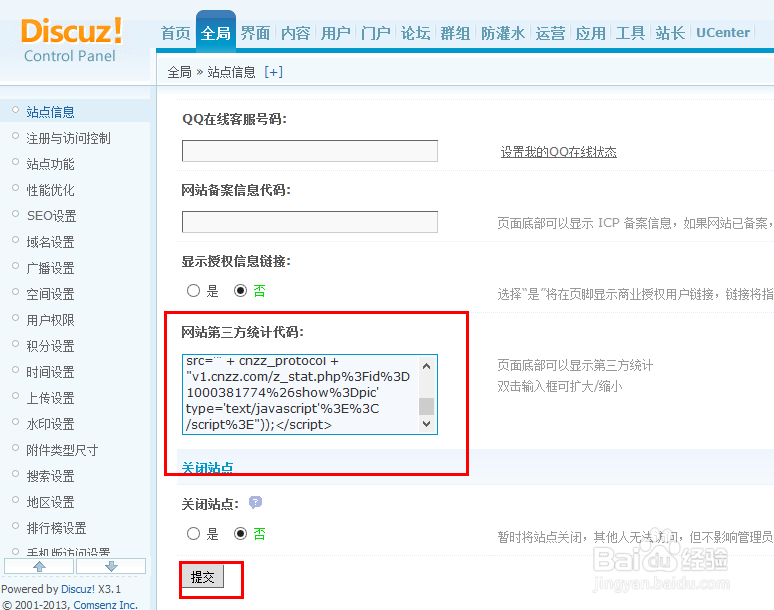Image resolution: width=774 pixels, height=610 pixels.
Task: Open the 内容 top menu
Action: point(295,33)
